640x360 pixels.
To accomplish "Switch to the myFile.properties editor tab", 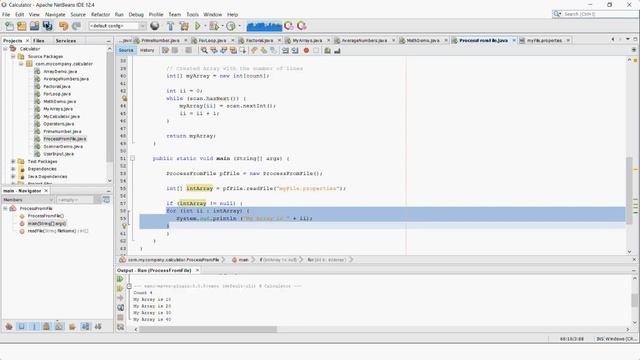I will [x=544, y=40].
